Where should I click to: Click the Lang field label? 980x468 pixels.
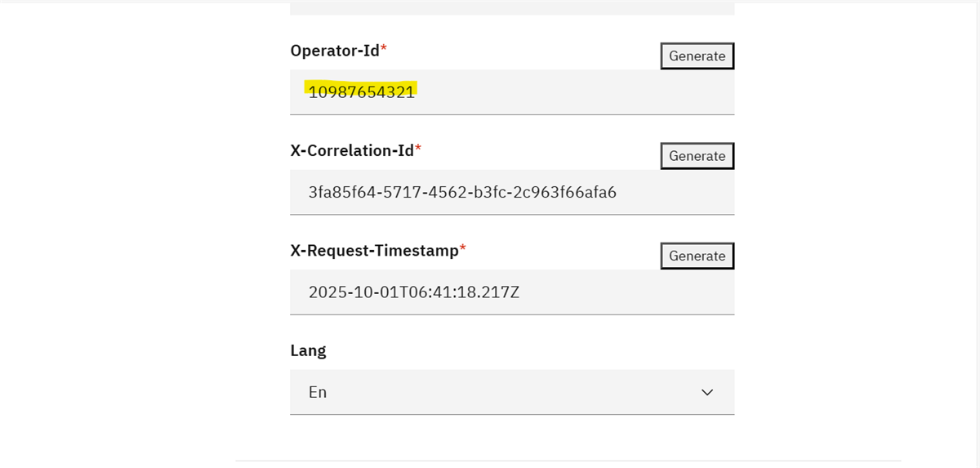(x=308, y=350)
